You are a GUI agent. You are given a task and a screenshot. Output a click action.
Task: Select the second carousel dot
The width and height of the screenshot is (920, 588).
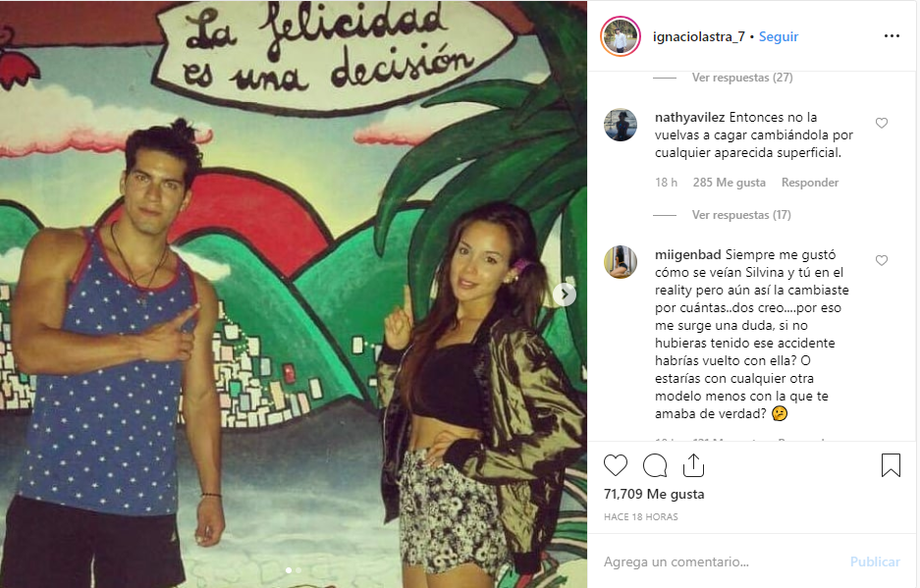point(298,569)
